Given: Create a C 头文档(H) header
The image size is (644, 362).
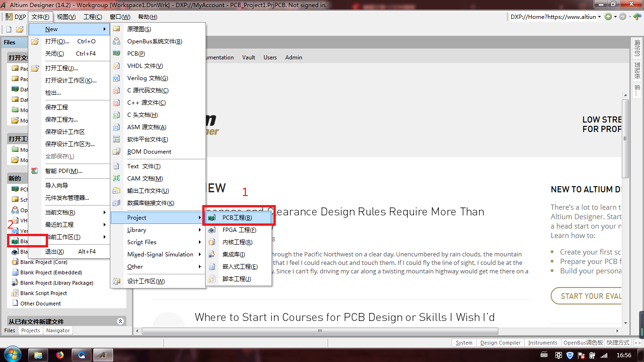Looking at the screenshot, I should click(158, 115).
